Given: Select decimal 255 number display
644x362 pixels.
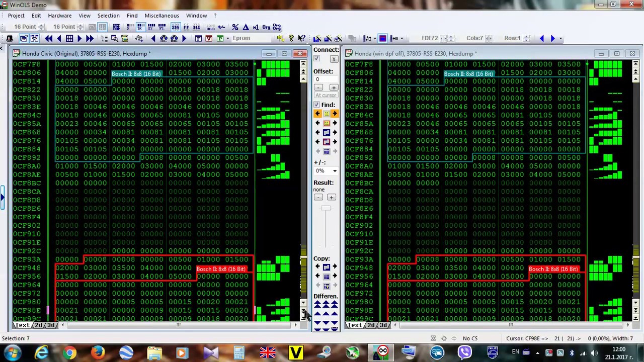Looking at the screenshot, I should pos(175,27).
